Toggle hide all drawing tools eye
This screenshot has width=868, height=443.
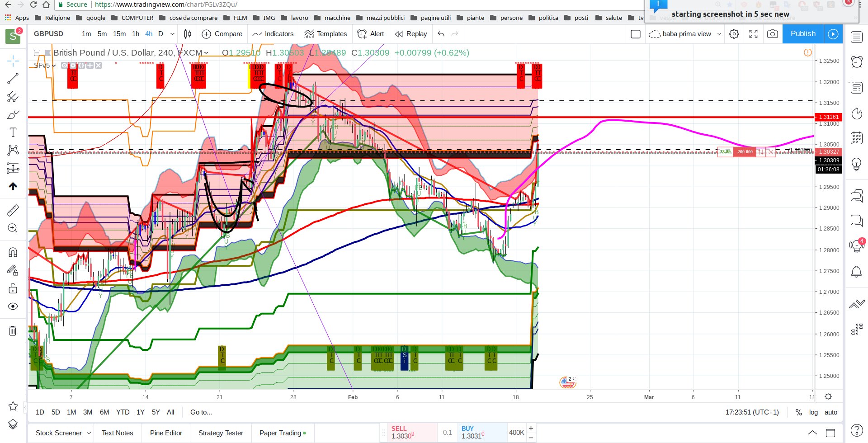click(x=13, y=306)
